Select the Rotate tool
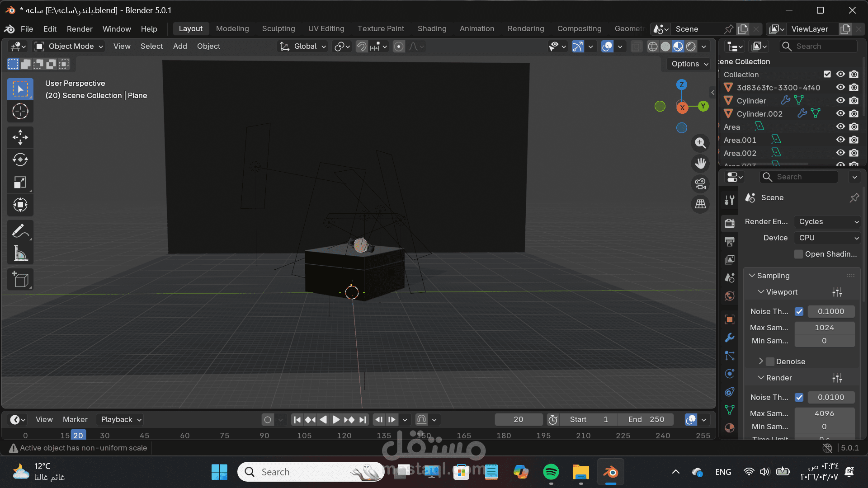 pos(20,160)
